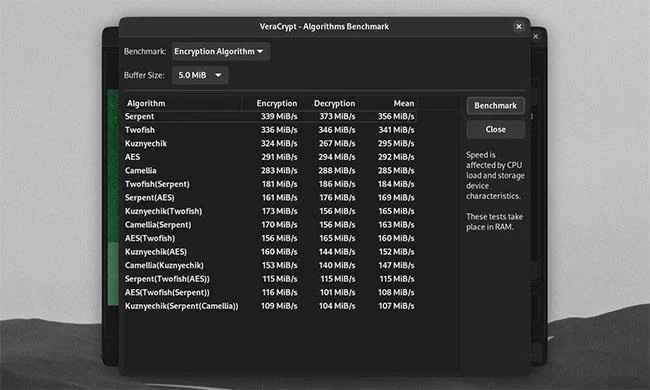650x390 pixels.
Task: Click Twofish's 346 MiB/s decryption value
Action: point(337,130)
